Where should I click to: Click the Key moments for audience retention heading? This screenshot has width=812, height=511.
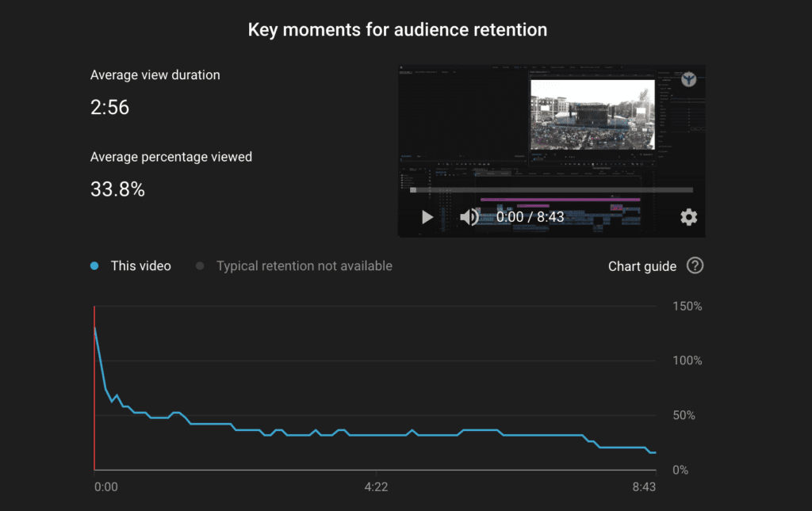[x=397, y=29]
